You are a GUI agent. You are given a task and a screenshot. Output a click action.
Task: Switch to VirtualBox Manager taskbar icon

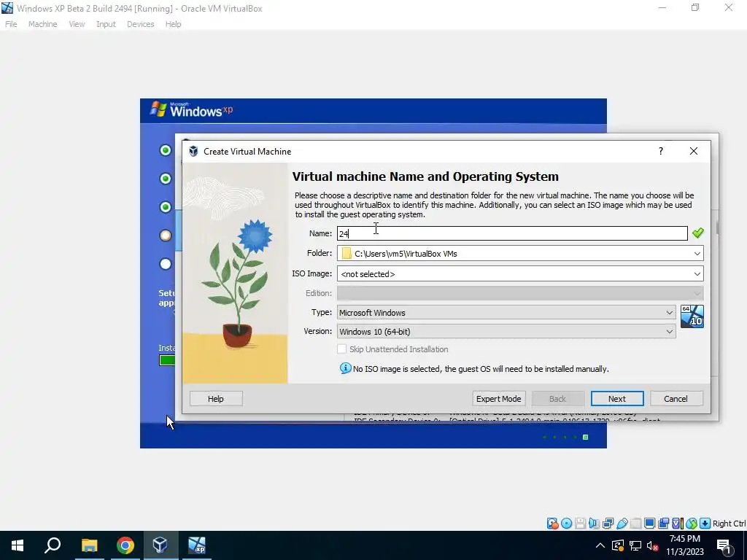coord(160,545)
